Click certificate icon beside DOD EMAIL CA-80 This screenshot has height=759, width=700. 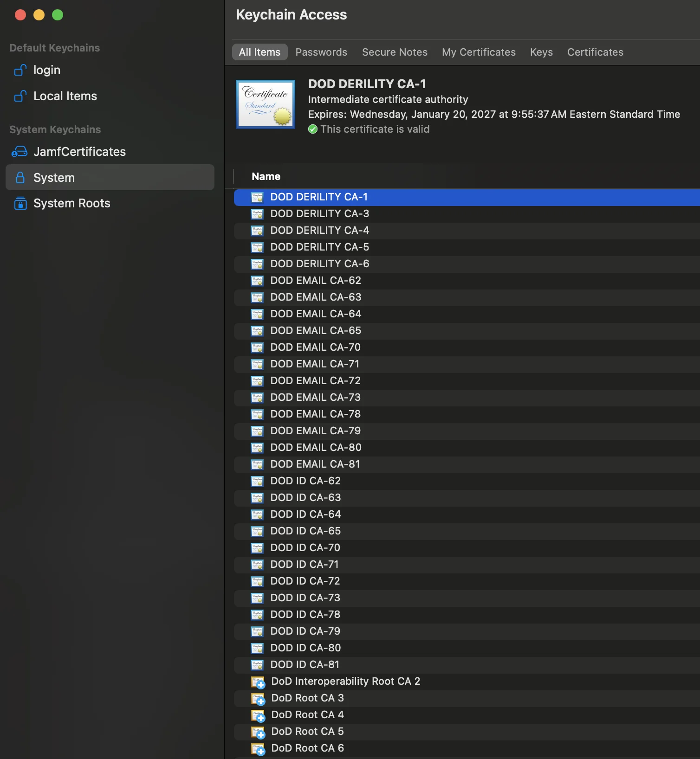click(x=257, y=448)
